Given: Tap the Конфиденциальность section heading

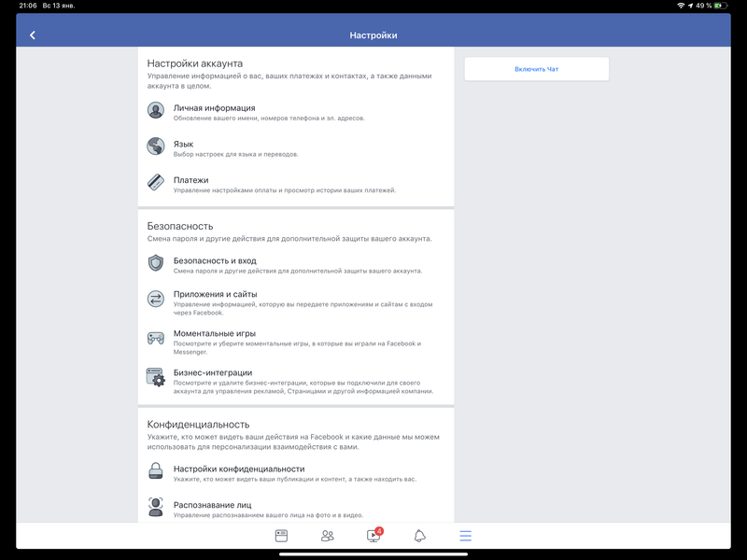Looking at the screenshot, I should (198, 425).
